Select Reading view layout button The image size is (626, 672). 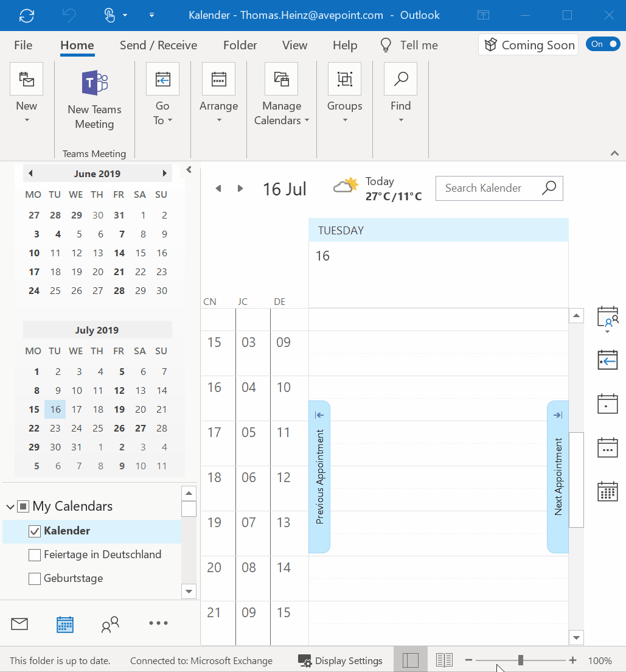click(444, 660)
